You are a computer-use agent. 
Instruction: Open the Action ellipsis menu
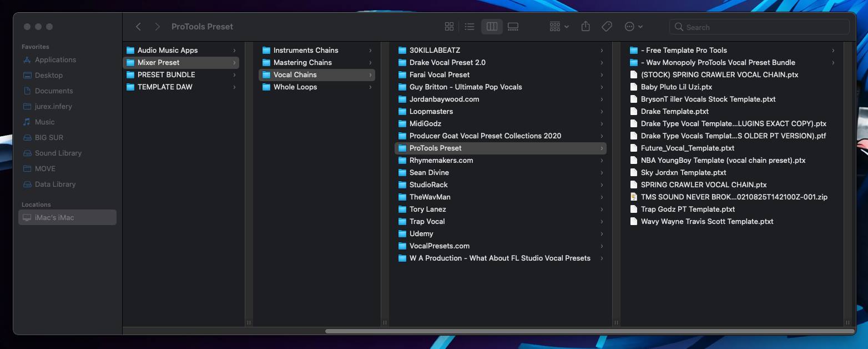634,27
